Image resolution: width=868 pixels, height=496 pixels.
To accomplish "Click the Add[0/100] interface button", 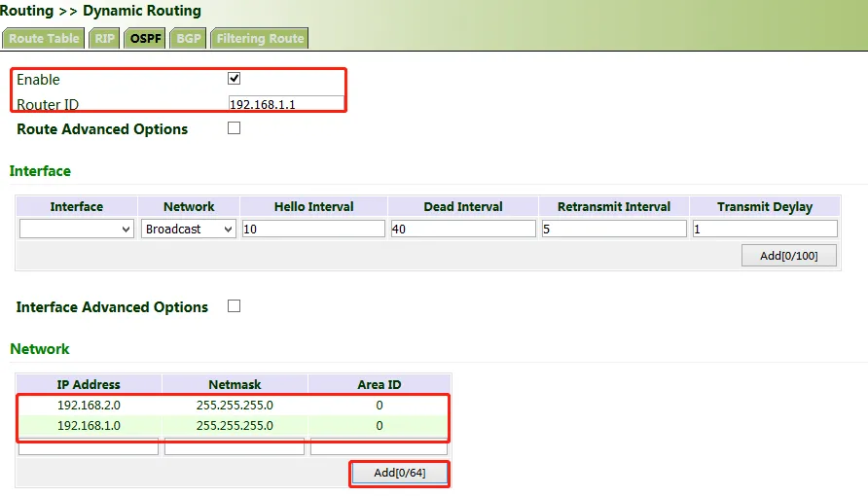I will click(789, 256).
